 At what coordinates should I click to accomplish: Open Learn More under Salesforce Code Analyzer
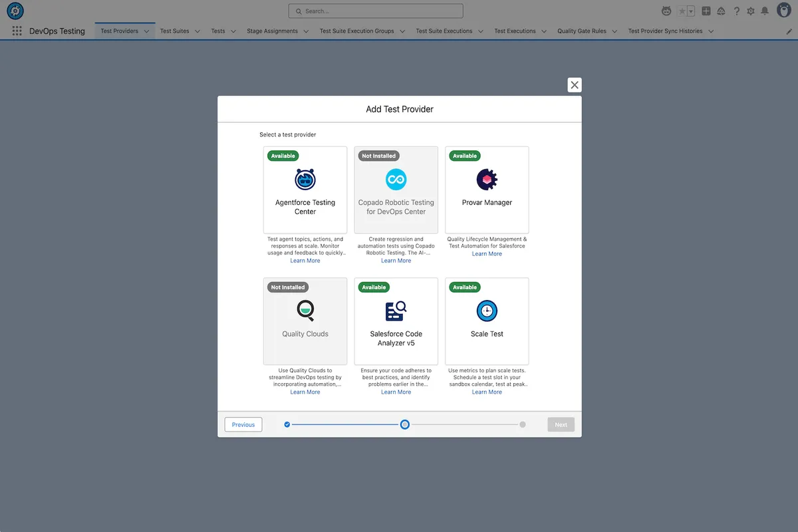pyautogui.click(x=396, y=392)
